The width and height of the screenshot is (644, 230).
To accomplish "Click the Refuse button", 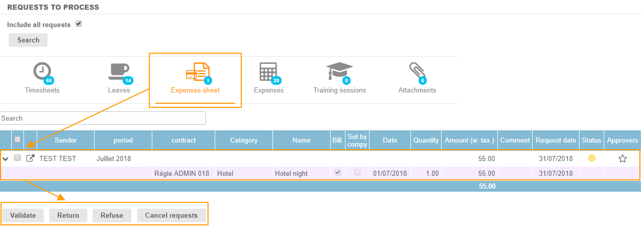I will coord(111,215).
